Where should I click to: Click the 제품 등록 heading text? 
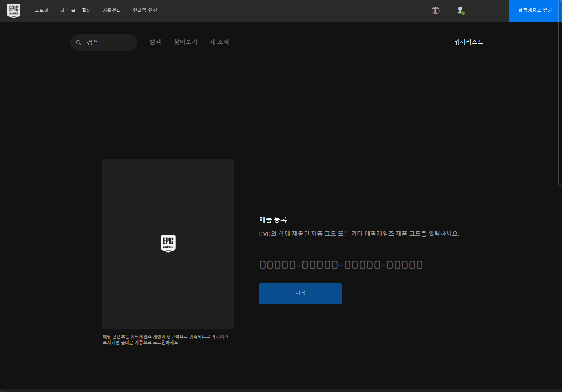(273, 220)
